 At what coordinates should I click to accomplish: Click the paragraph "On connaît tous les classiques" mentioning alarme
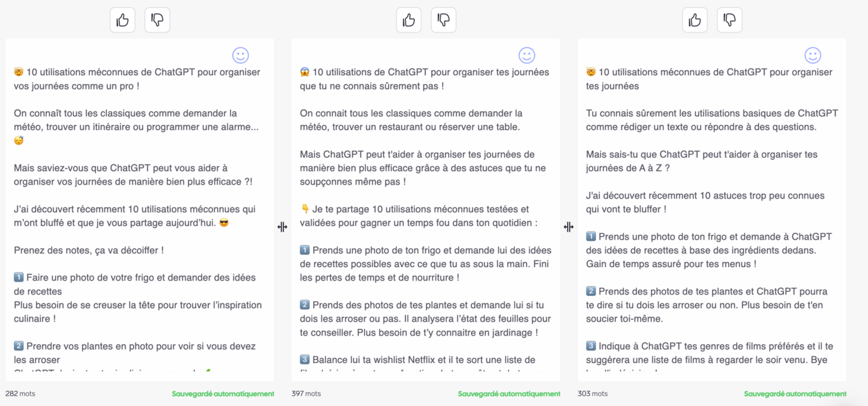pos(136,127)
